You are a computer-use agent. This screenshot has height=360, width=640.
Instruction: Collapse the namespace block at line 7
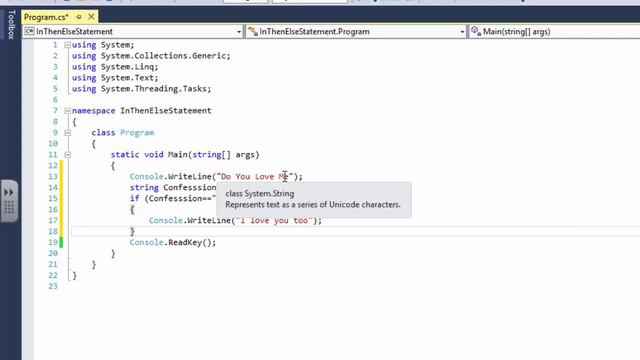tap(67, 111)
